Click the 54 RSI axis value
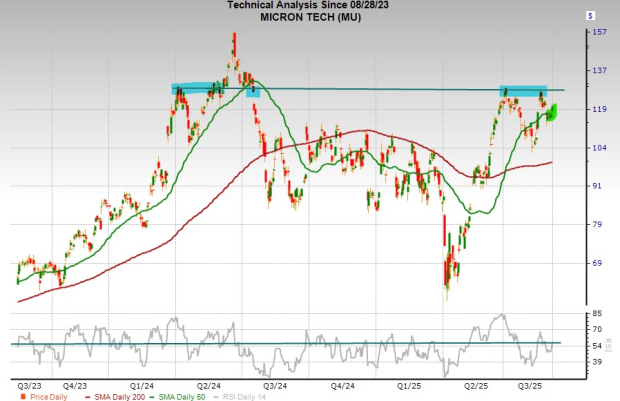620x401 pixels. [597, 346]
